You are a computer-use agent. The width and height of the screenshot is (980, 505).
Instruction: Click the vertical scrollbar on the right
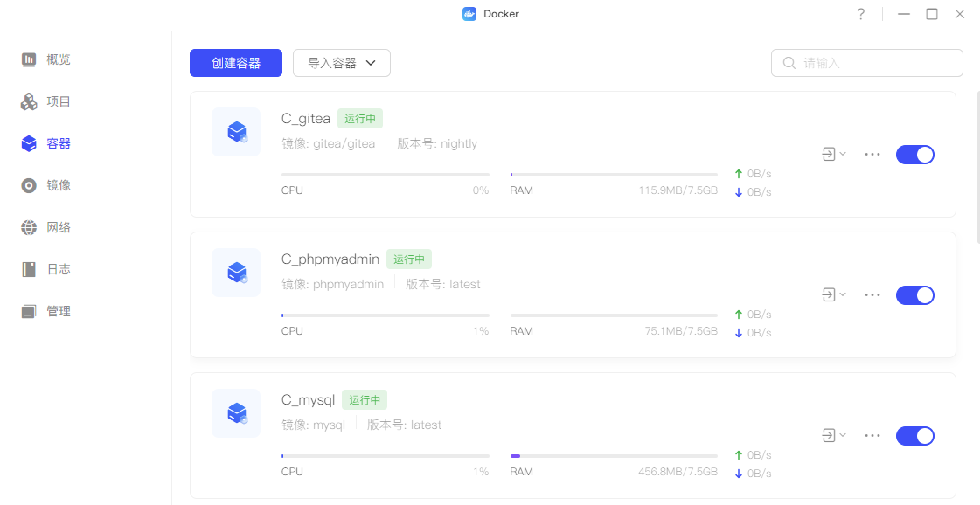pos(977,166)
